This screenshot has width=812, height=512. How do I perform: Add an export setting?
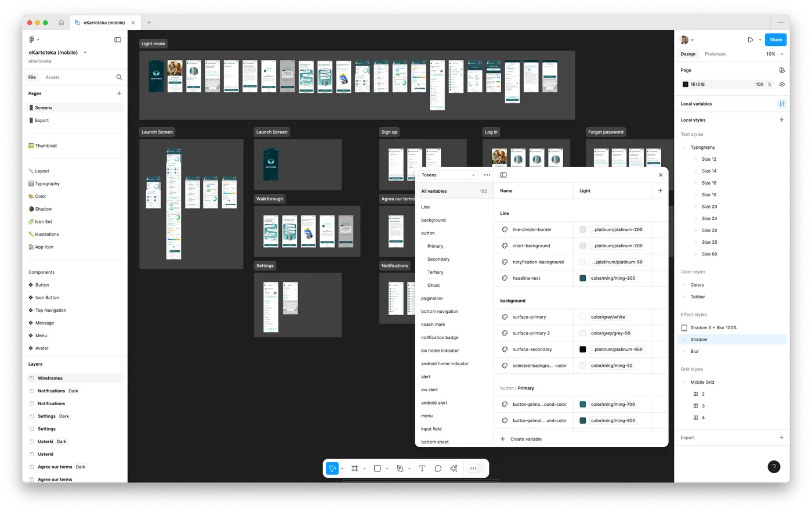782,438
